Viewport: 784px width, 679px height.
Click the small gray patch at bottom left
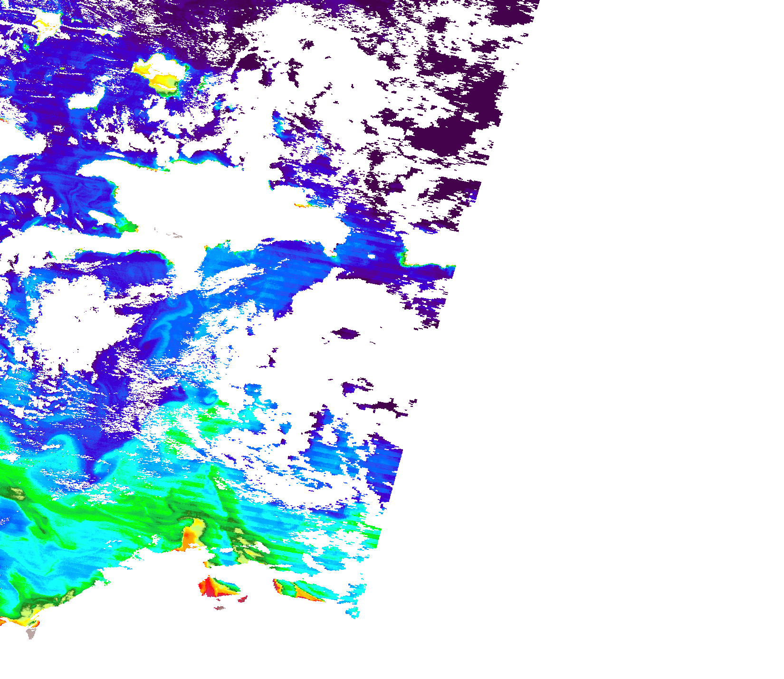31,633
